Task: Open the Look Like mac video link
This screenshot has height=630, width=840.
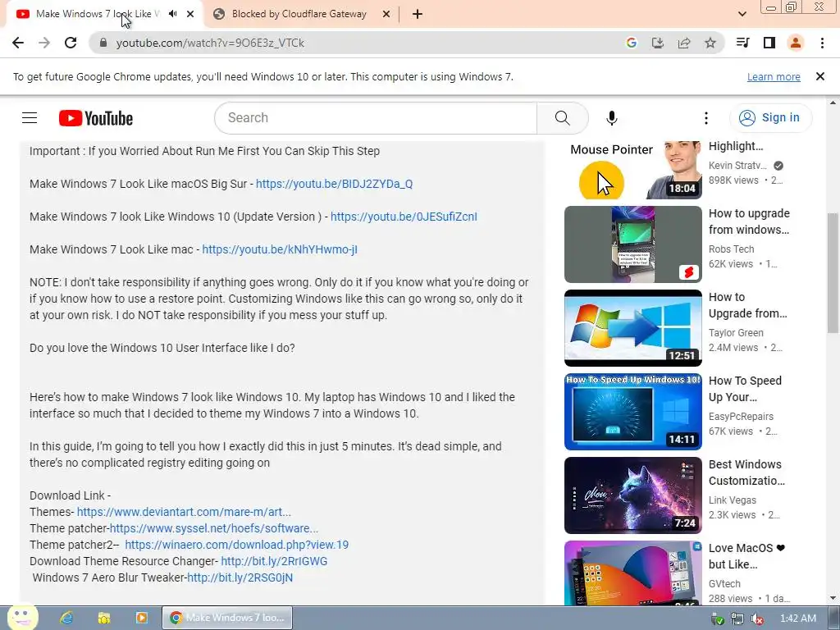Action: click(x=280, y=249)
